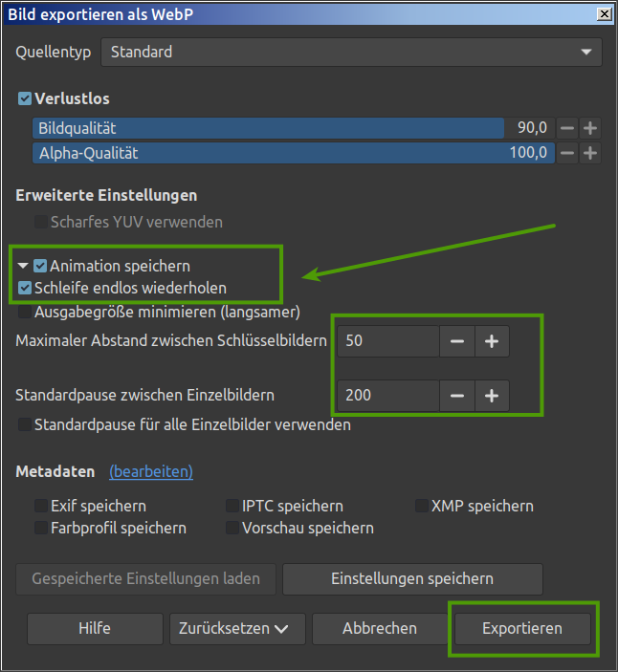Image resolution: width=618 pixels, height=672 pixels.
Task: Disable Schleife endlos wiederholen
Action: point(25,288)
